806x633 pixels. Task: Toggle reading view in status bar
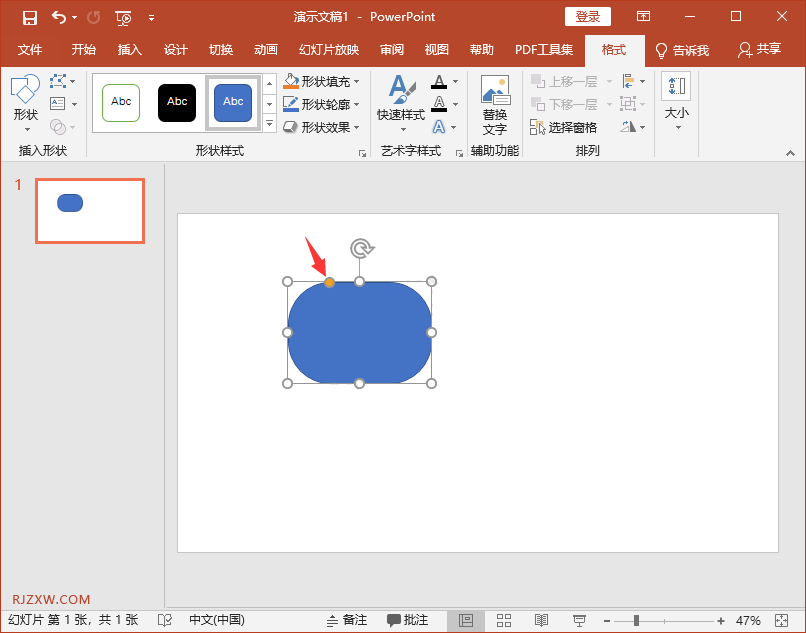pyautogui.click(x=541, y=620)
